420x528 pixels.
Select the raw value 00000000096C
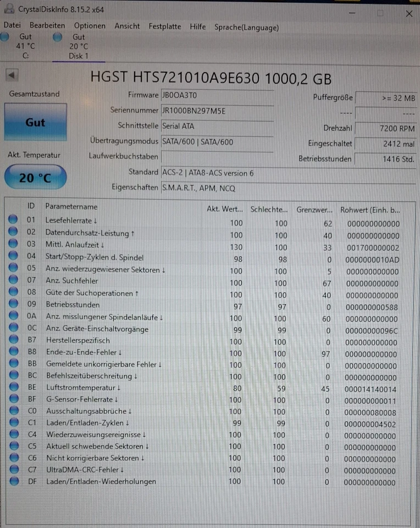(x=372, y=331)
